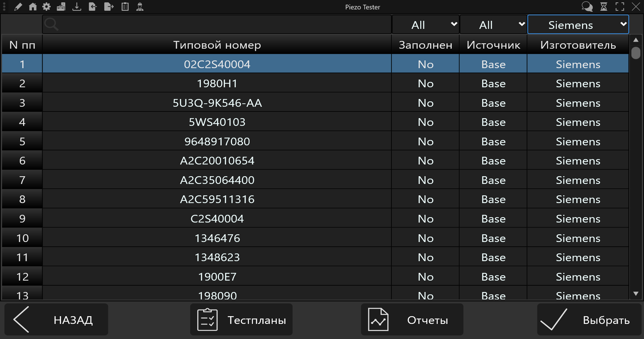Image resolution: width=644 pixels, height=339 pixels.
Task: Click the scrollbar down arrow
Action: click(636, 294)
